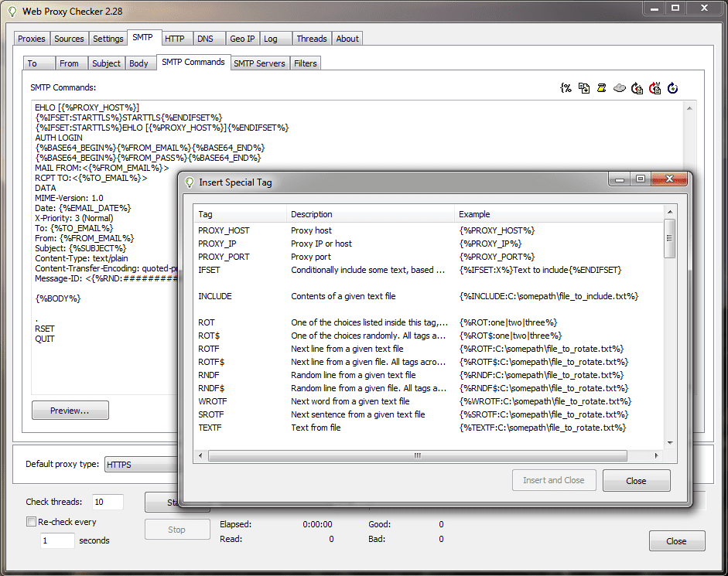Click the Example column header
Viewport: 728px width, 576px height.
tap(559, 214)
